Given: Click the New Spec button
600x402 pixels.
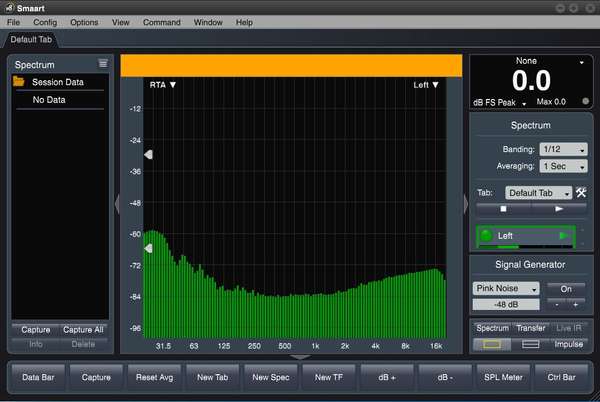Looking at the screenshot, I should (x=271, y=377).
